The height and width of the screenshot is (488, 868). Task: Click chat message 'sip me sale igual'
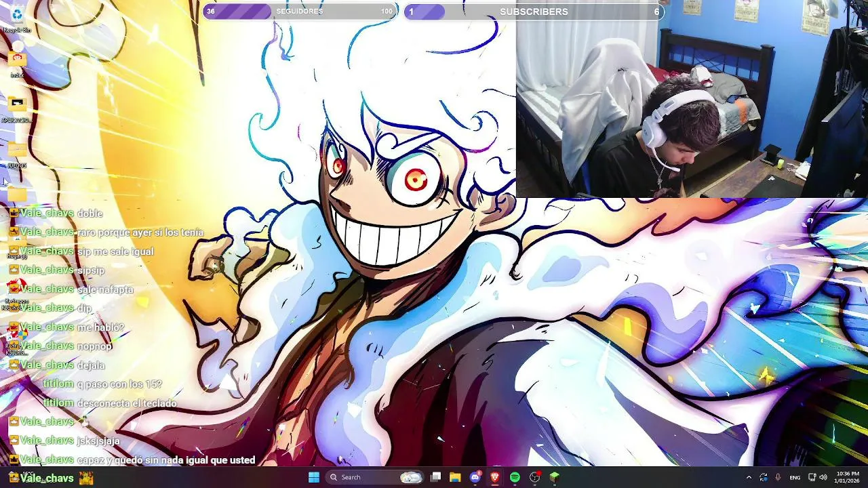click(x=115, y=251)
